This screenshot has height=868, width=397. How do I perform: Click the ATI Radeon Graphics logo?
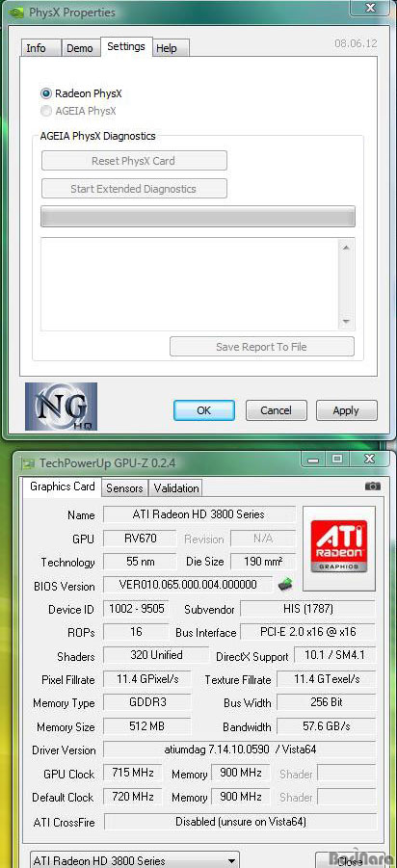339,547
